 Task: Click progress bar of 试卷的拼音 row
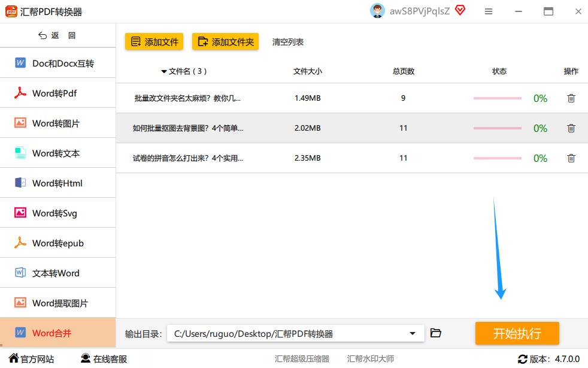(497, 158)
